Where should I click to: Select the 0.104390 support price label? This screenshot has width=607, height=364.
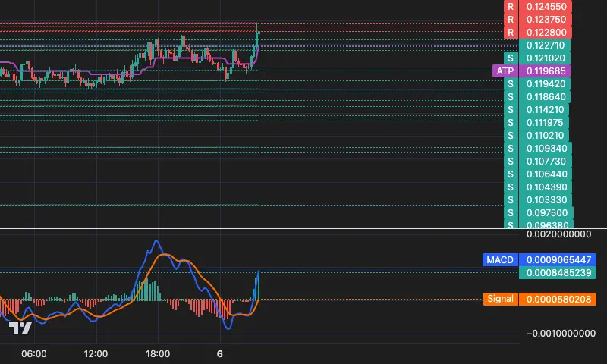[x=538, y=187]
